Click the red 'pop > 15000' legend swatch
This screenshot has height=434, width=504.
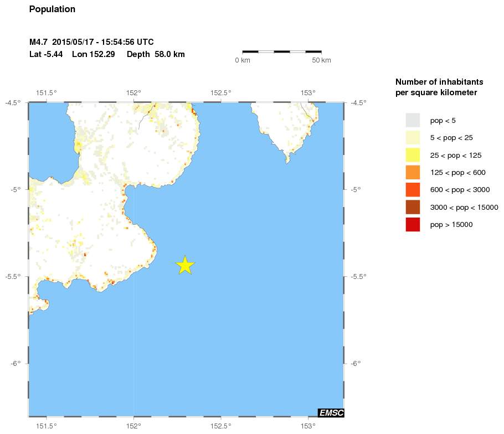413,224
